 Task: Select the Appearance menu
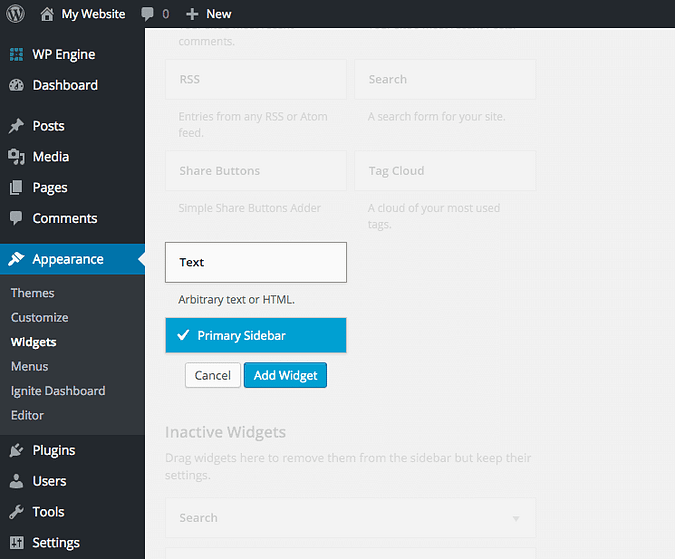coord(72,259)
